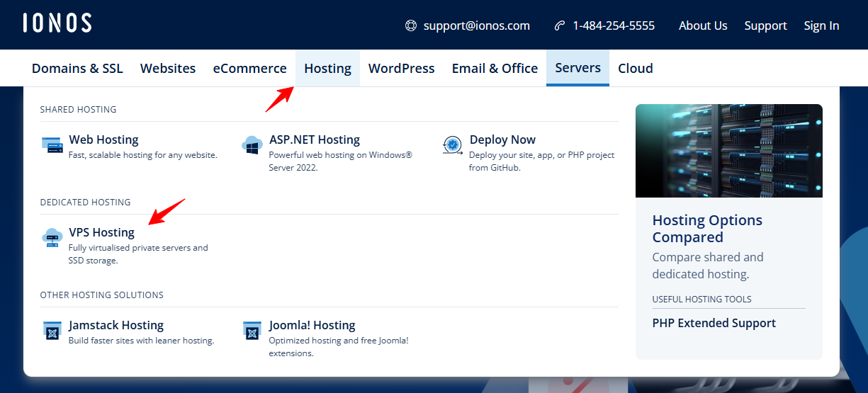Open PHP Extended Support link

pyautogui.click(x=714, y=323)
